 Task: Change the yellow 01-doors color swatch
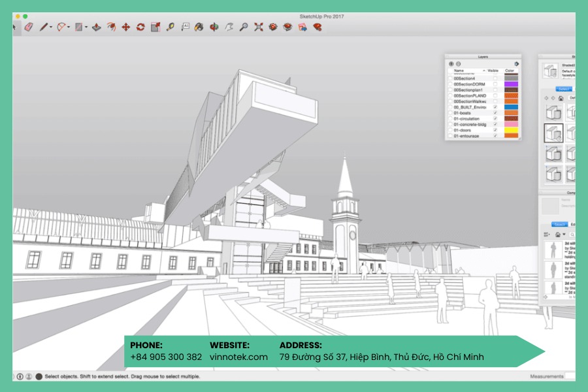click(511, 130)
